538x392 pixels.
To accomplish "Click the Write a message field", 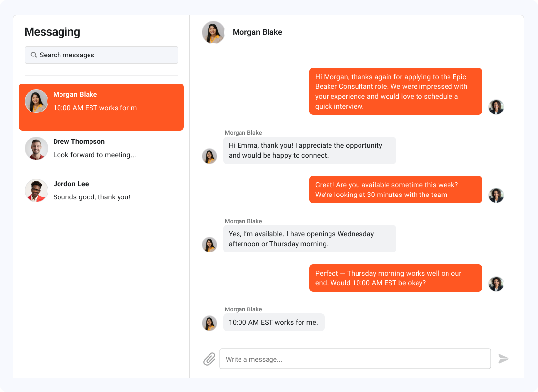I will 355,359.
